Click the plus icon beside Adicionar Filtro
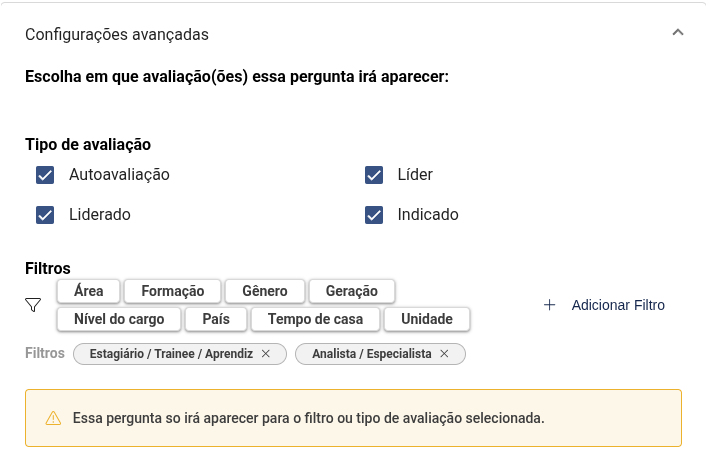Viewport: 709px width, 456px height. 549,305
